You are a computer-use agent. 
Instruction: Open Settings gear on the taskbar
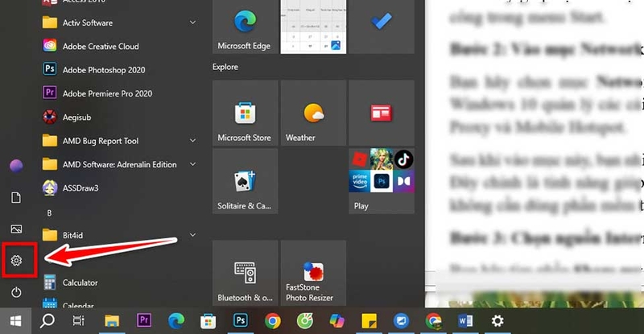coord(497,321)
